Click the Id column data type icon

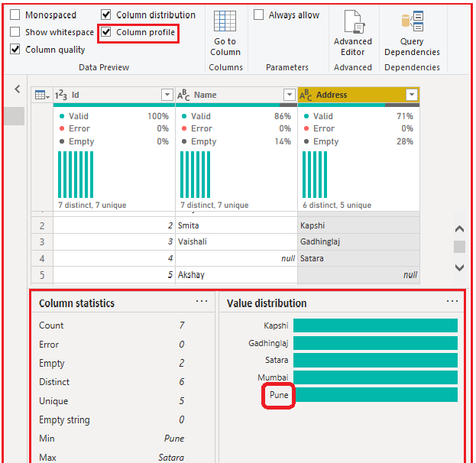click(x=60, y=95)
